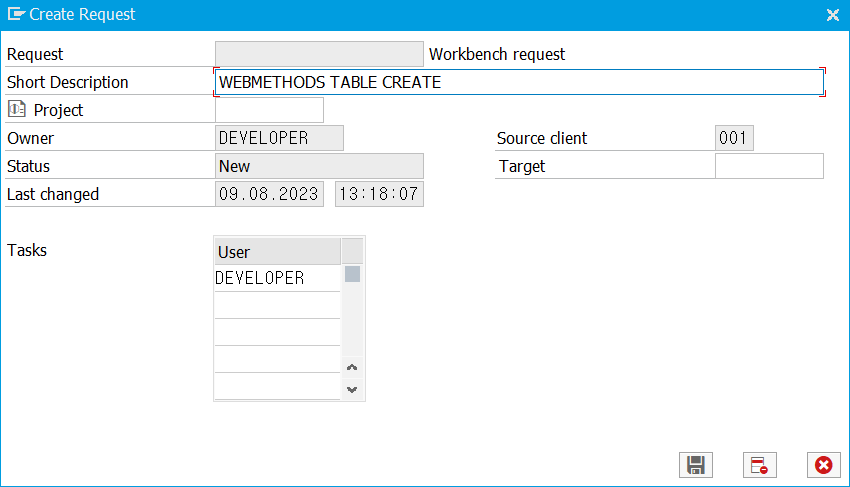Open the Create Request title bar menu icon

(x=16, y=15)
